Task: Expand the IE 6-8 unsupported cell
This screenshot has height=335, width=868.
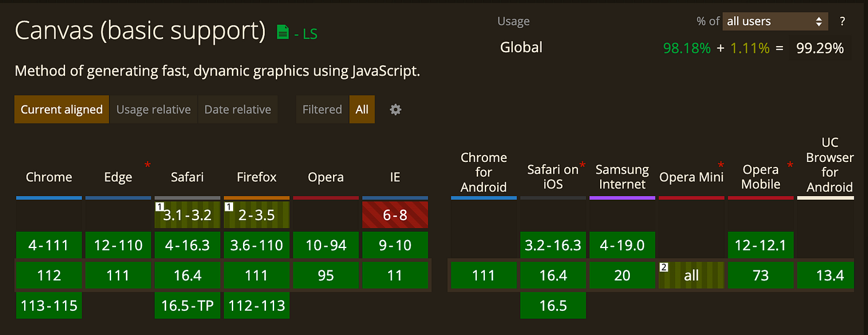Action: pyautogui.click(x=395, y=215)
